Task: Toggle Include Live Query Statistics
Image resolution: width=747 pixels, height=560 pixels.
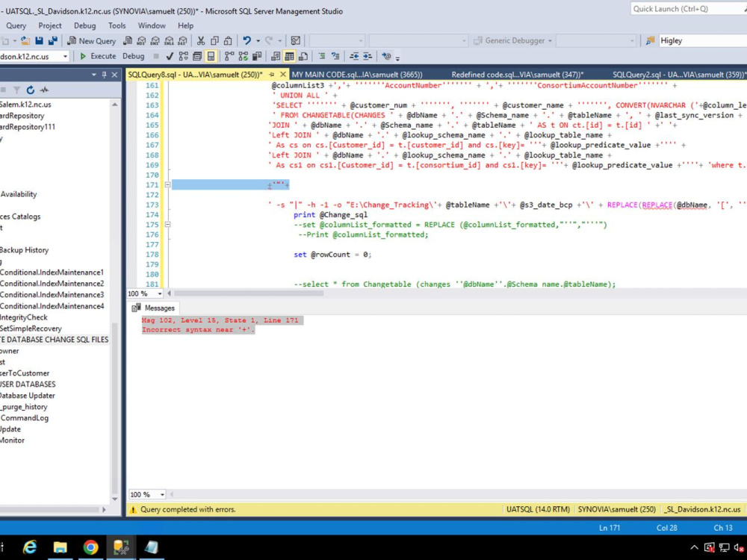Action: (x=244, y=56)
